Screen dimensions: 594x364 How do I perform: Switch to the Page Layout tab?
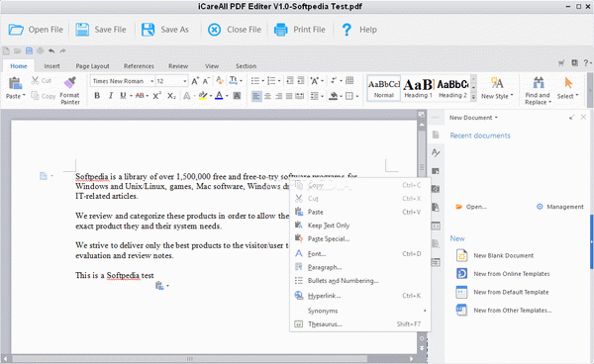pos(92,66)
